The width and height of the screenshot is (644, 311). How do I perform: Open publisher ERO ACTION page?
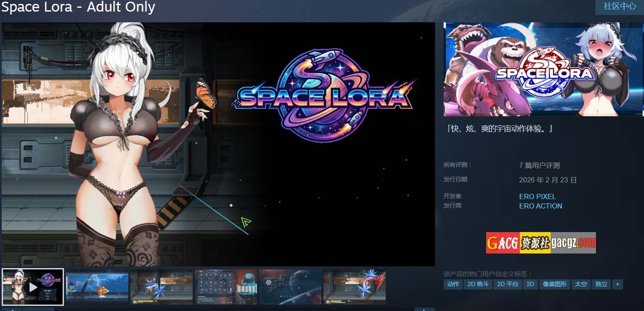tap(541, 206)
